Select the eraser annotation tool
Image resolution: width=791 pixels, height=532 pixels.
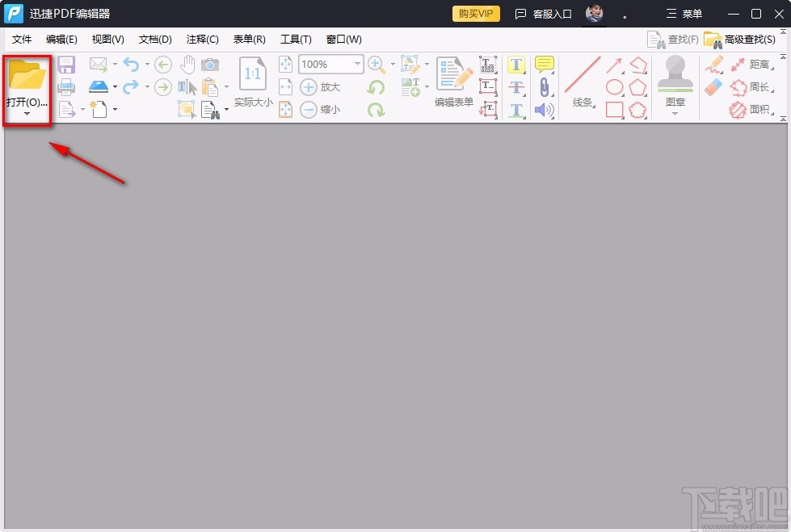pos(713,87)
